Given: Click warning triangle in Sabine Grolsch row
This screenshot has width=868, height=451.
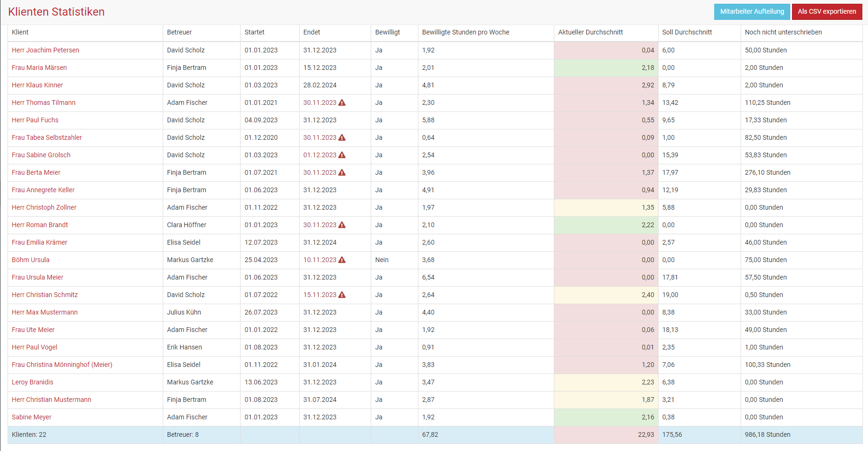Looking at the screenshot, I should pos(342,155).
